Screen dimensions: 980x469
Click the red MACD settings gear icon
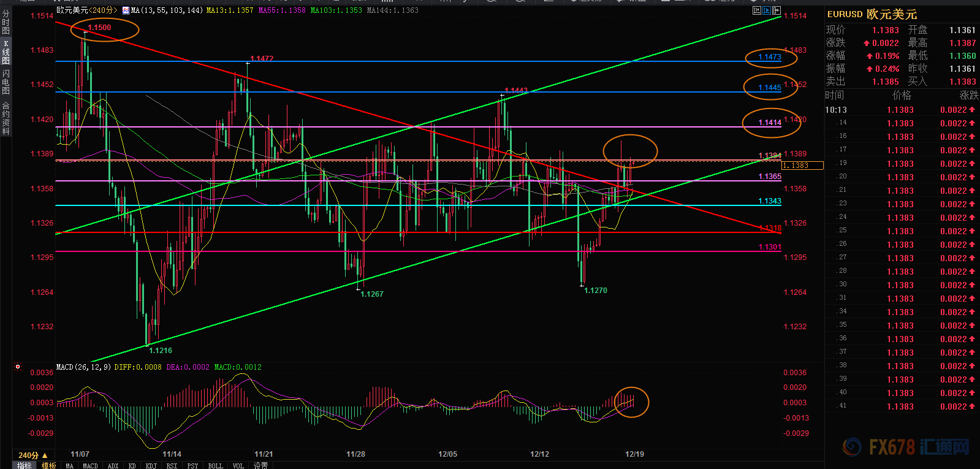(18, 367)
